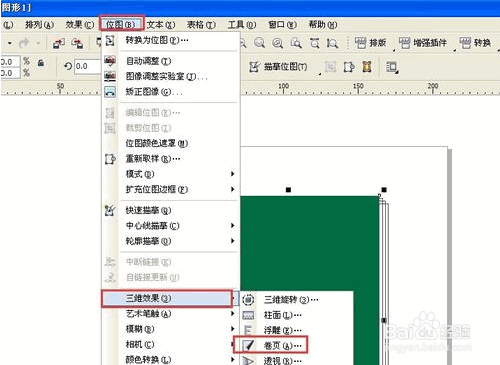
Task: Expand 轮廓描摹 (outline trace) submenu
Action: point(171,241)
